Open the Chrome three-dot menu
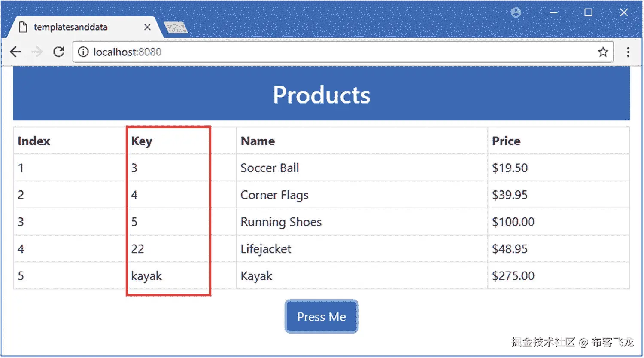 tap(628, 52)
